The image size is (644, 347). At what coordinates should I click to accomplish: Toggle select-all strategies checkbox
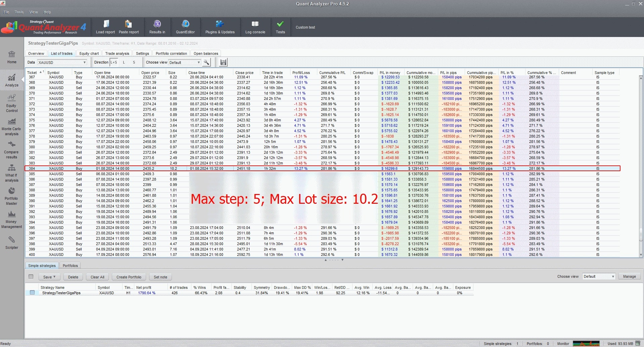[x=31, y=277]
